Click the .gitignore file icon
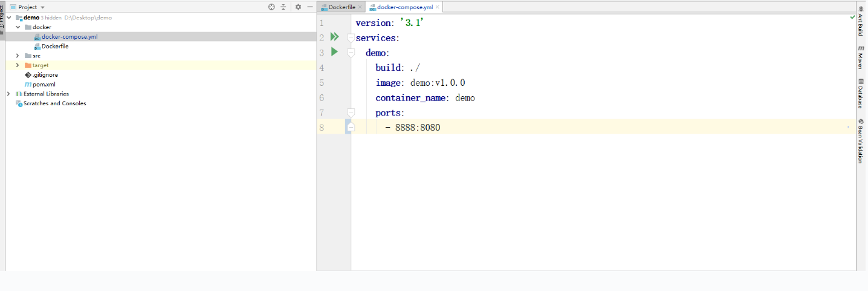 28,75
